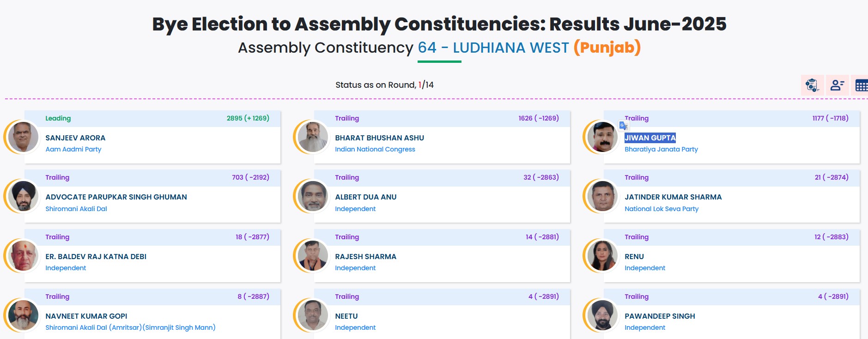Click the Google Translate popup icon near Jiwan Gupta
This screenshot has width=868, height=339.
coord(623,126)
